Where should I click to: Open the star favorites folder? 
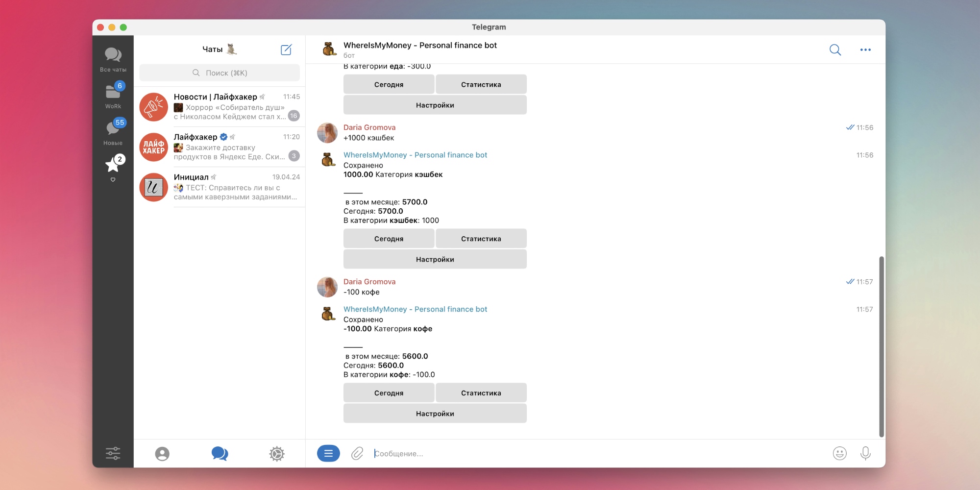pos(113,168)
